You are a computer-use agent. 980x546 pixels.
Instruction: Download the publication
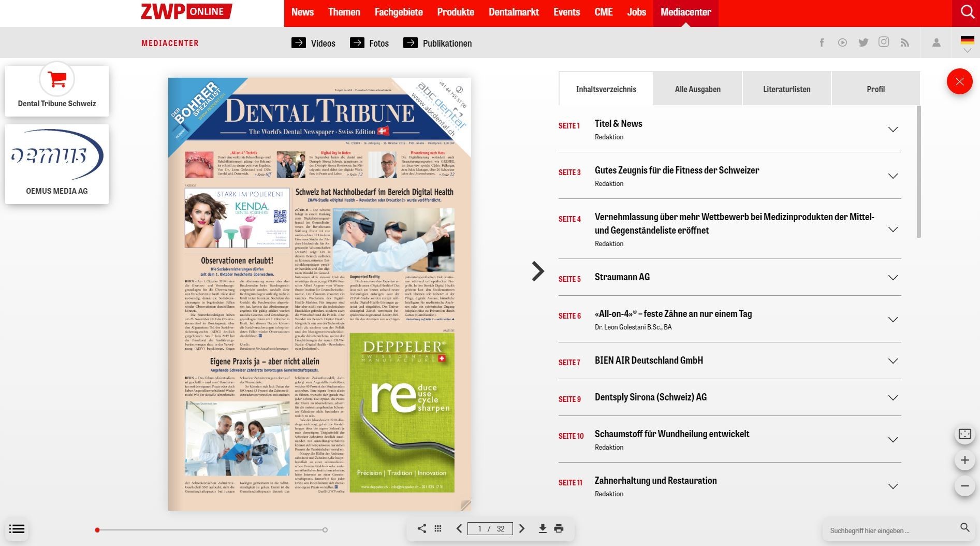click(x=543, y=528)
